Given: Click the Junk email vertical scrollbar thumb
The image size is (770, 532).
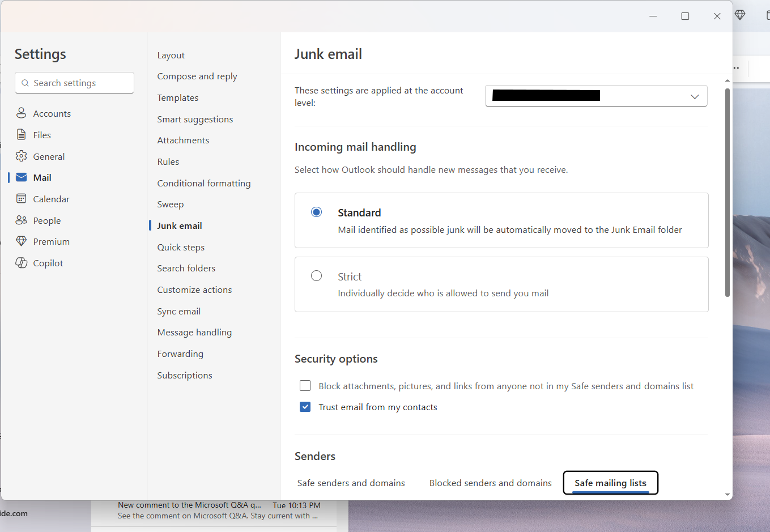Looking at the screenshot, I should click(728, 193).
